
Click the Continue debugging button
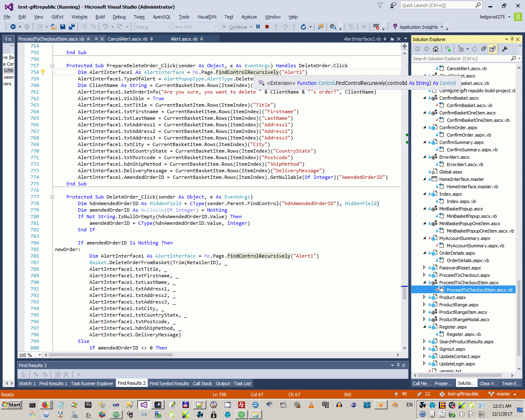click(x=235, y=27)
